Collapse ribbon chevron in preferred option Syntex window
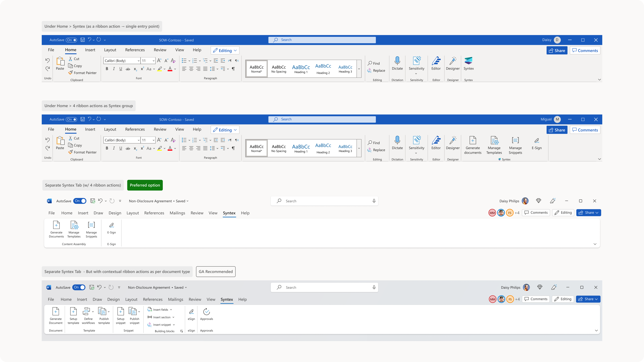Screen dimensions: 644x362 tap(595, 244)
